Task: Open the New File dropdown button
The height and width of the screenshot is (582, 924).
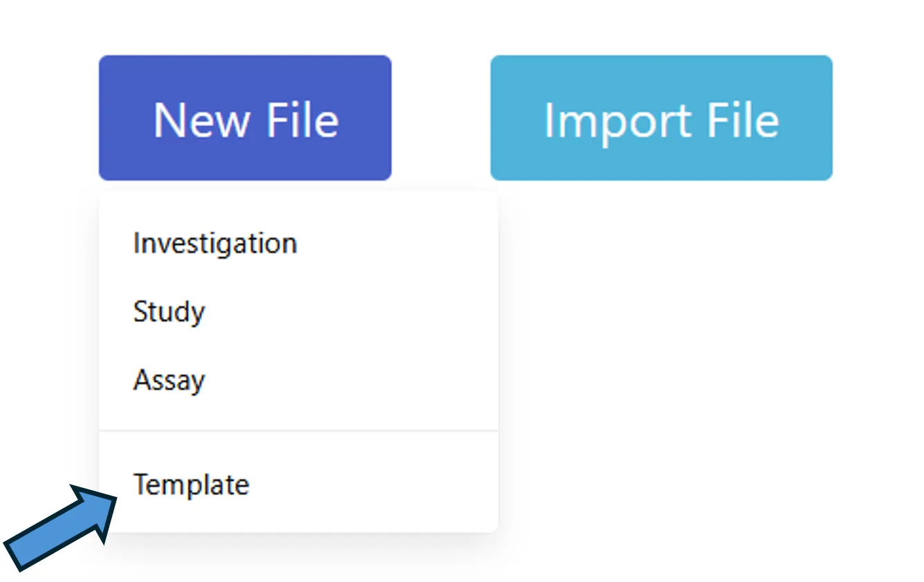Action: pyautogui.click(x=246, y=118)
